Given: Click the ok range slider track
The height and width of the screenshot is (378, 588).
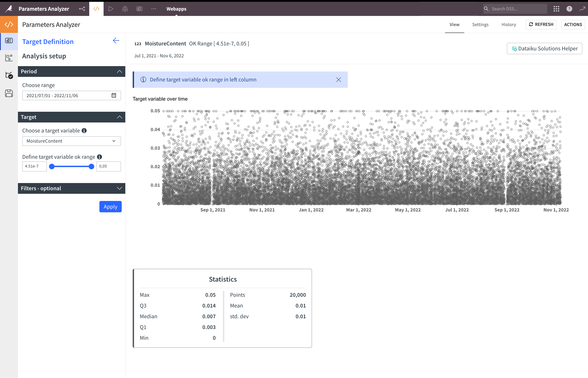Looking at the screenshot, I should [72, 166].
